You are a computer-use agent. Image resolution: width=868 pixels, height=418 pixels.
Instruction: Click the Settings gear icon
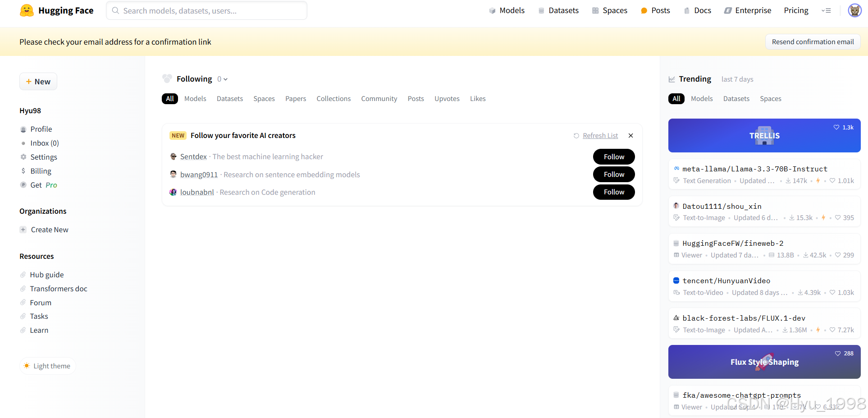[23, 157]
